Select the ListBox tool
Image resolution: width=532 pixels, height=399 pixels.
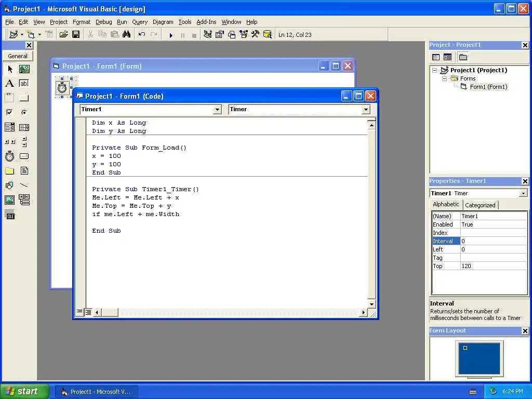coord(24,127)
